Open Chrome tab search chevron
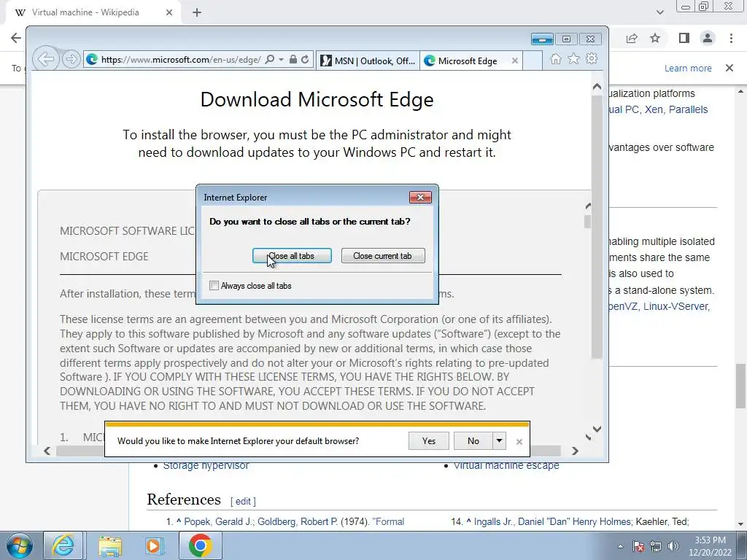The height and width of the screenshot is (560, 747). coord(659,12)
